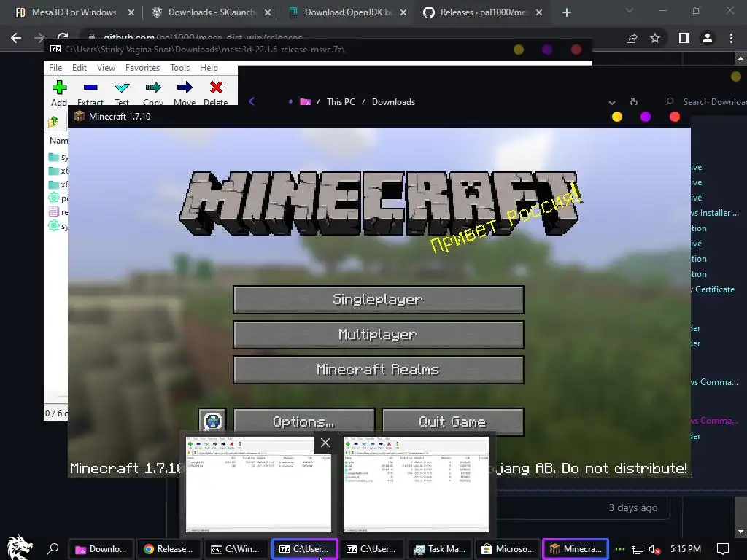This screenshot has height=560, width=747.
Task: Click the 5:15 PM clock
Action: (x=686, y=549)
